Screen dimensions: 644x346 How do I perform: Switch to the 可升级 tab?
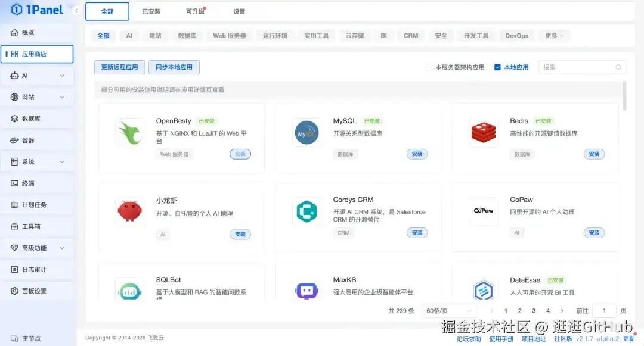click(195, 11)
